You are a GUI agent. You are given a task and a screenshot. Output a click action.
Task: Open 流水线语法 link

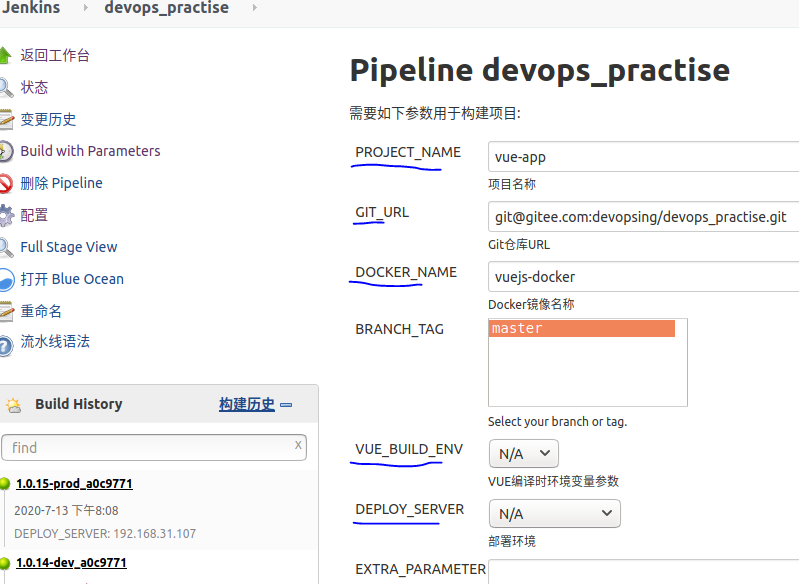(55, 341)
